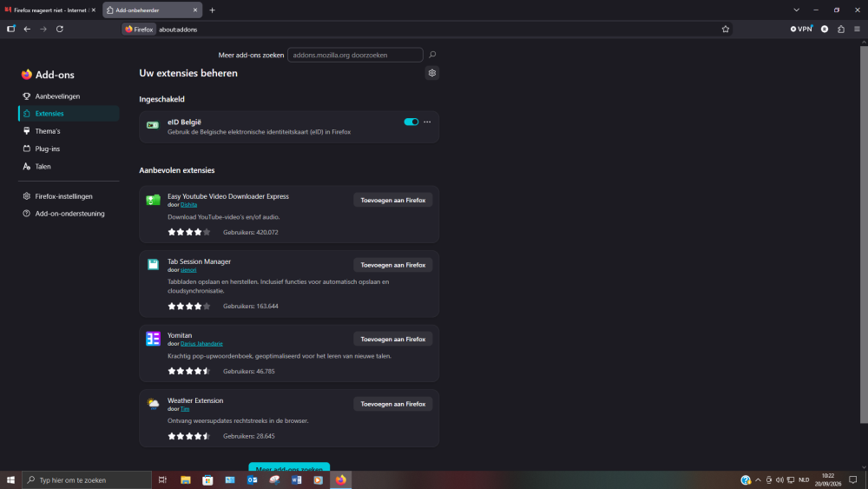Open the extensions puzzle icon in toolbar
868x489 pixels.
coord(841,29)
